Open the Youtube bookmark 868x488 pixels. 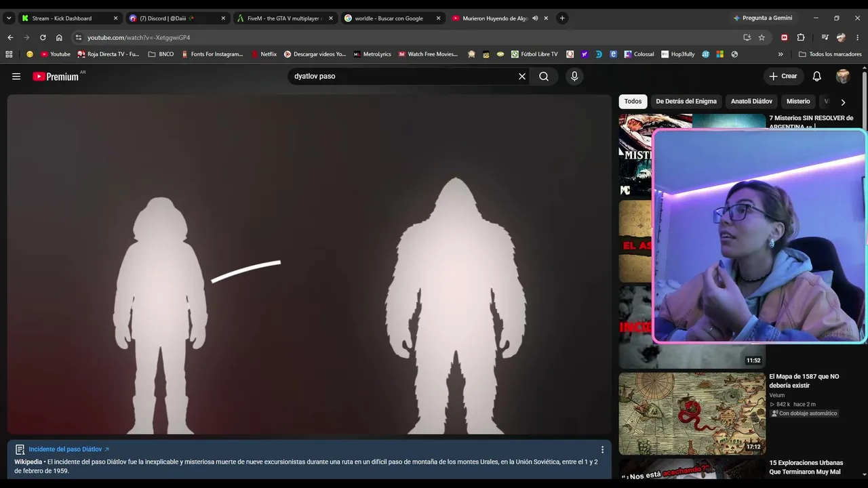pyautogui.click(x=56, y=54)
